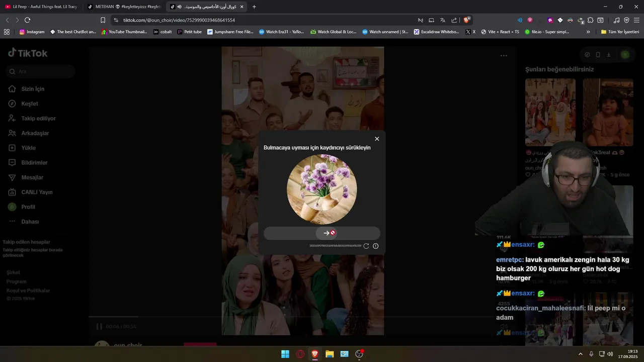Switch to METEHAN keşfetteyizzz tab
644x362 pixels.
click(x=123, y=7)
